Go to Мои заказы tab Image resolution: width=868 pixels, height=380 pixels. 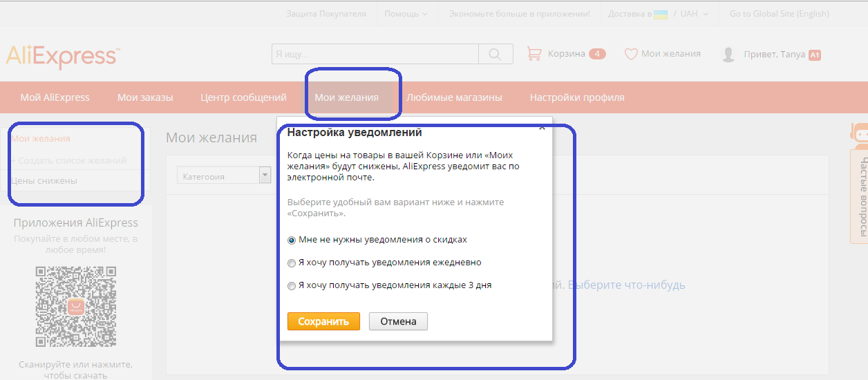pyautogui.click(x=145, y=97)
